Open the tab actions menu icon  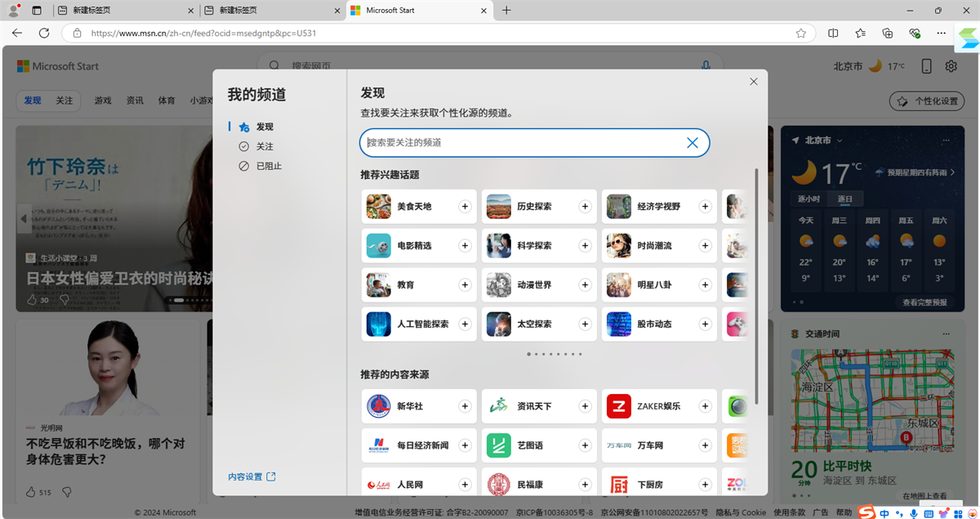point(37,11)
